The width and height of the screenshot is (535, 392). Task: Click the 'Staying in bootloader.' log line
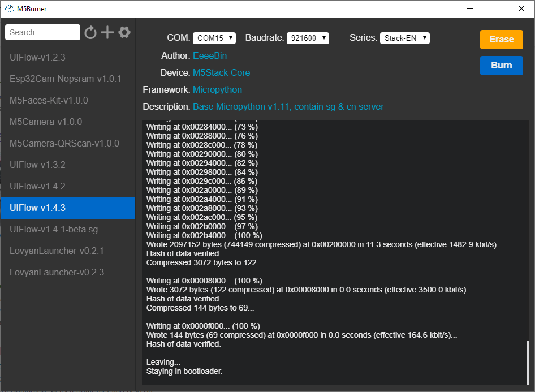coord(184,371)
